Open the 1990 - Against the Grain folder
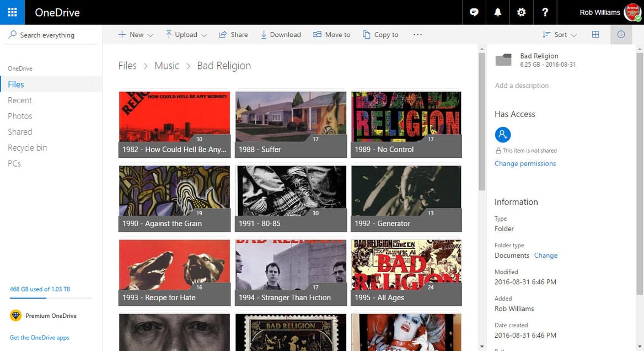The image size is (644, 351). 175,199
